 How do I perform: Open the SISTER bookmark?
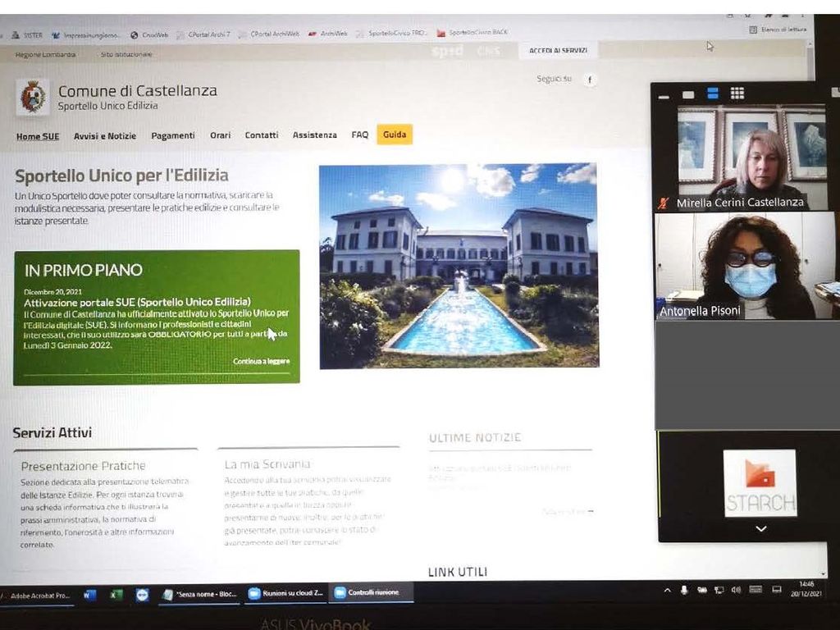[x=27, y=34]
